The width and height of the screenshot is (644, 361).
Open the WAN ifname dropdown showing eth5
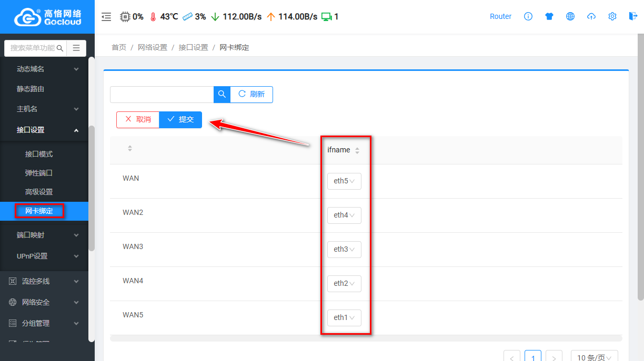344,181
